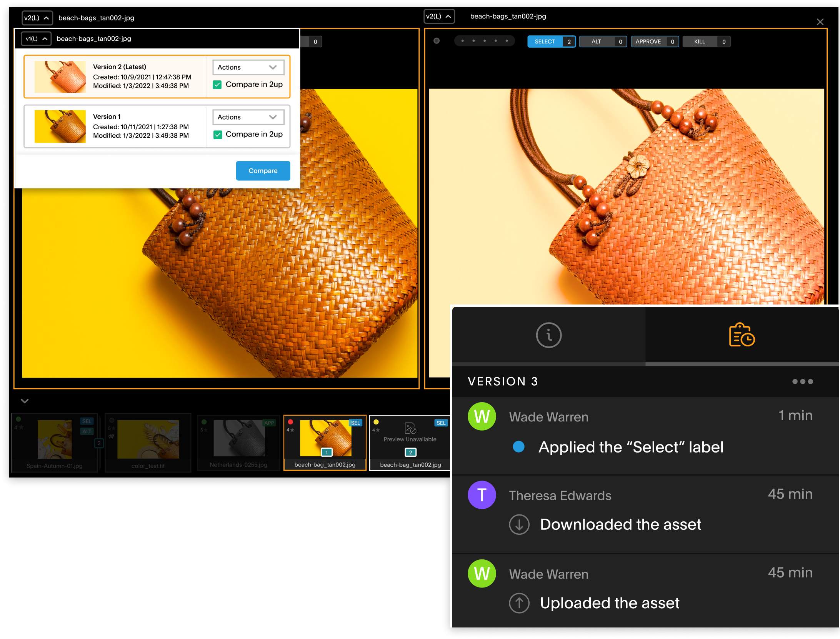Click red color label on beach-bag_tan002.jpg thumbnail
This screenshot has height=639, width=840.
290,422
